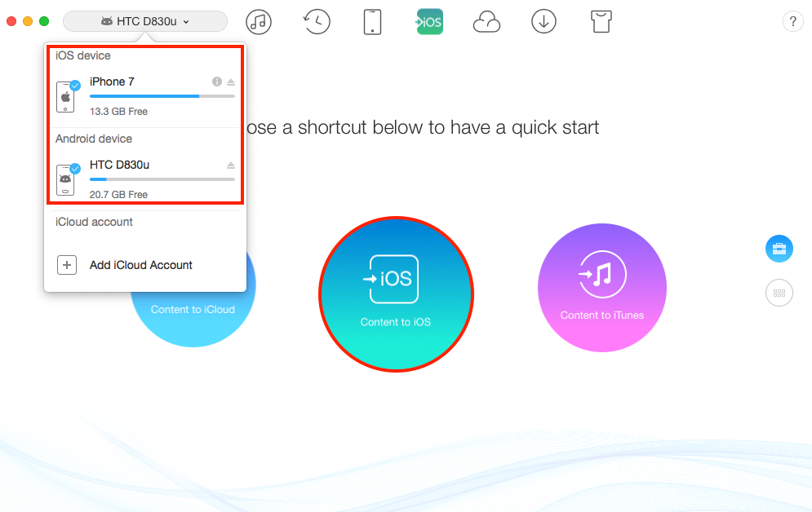Minimize the window with the yellow button
The width and height of the screenshot is (812, 512).
[28, 21]
